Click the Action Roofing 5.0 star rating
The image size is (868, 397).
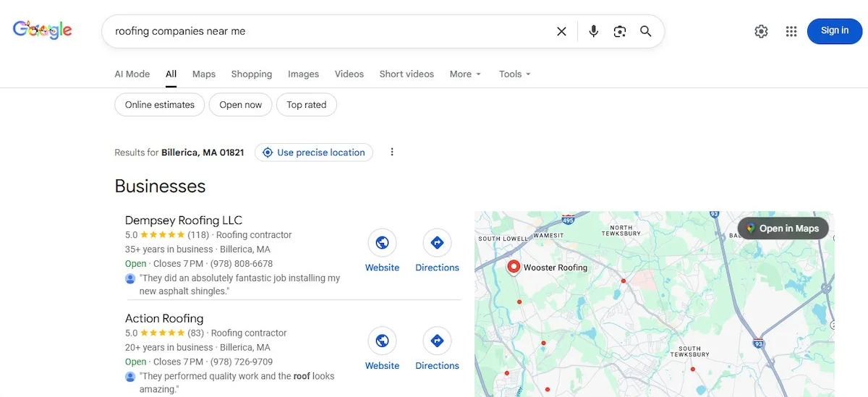click(x=164, y=333)
